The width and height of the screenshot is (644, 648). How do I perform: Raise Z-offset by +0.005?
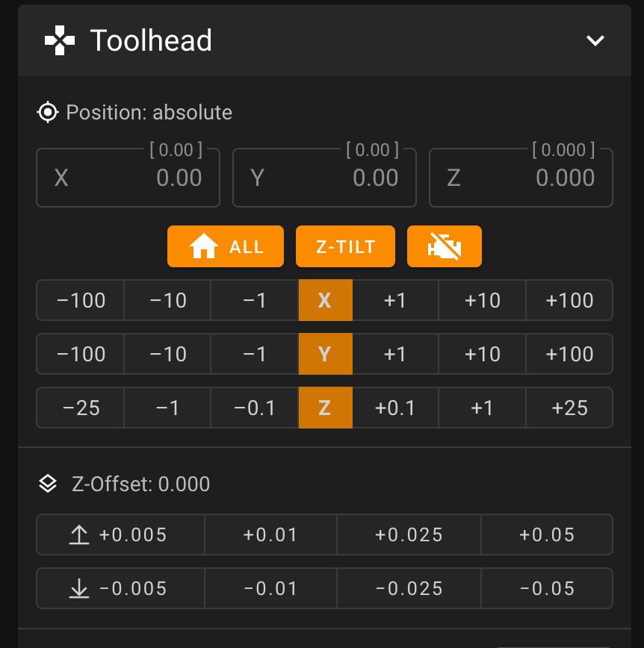120,535
